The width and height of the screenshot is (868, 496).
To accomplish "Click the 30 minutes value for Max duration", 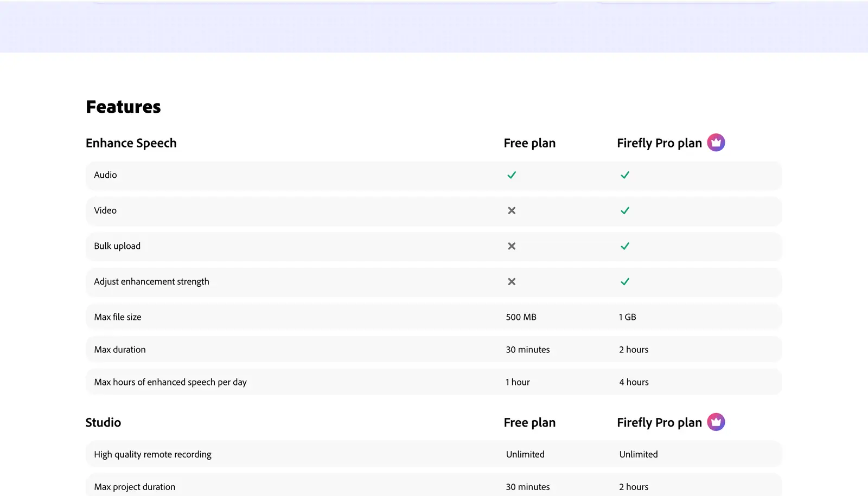I will (528, 350).
